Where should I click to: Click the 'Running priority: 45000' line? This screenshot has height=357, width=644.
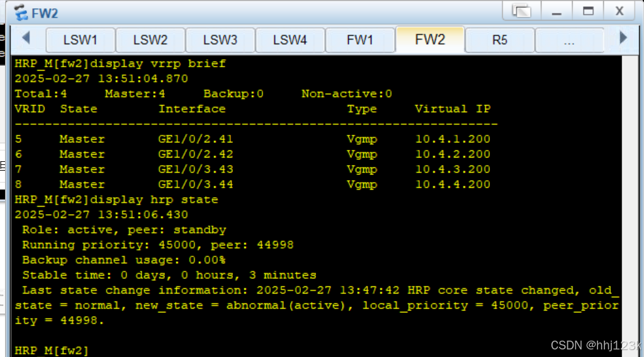pyautogui.click(x=158, y=245)
